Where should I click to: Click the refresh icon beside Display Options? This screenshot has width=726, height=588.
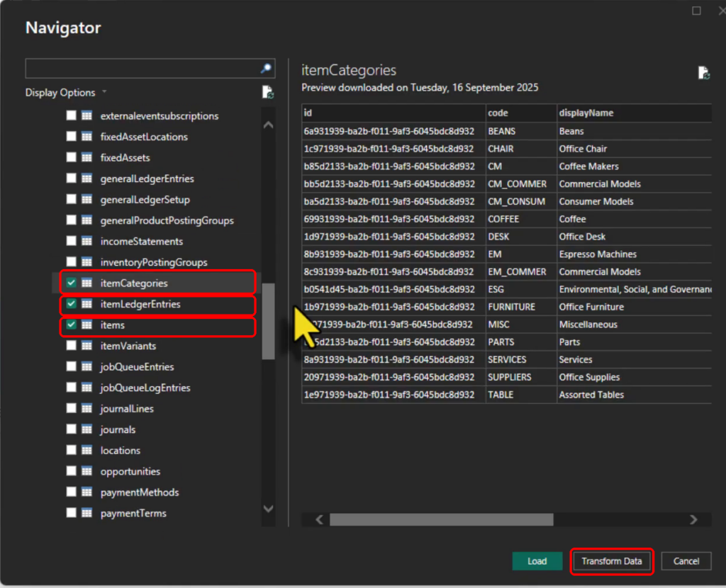pyautogui.click(x=267, y=92)
